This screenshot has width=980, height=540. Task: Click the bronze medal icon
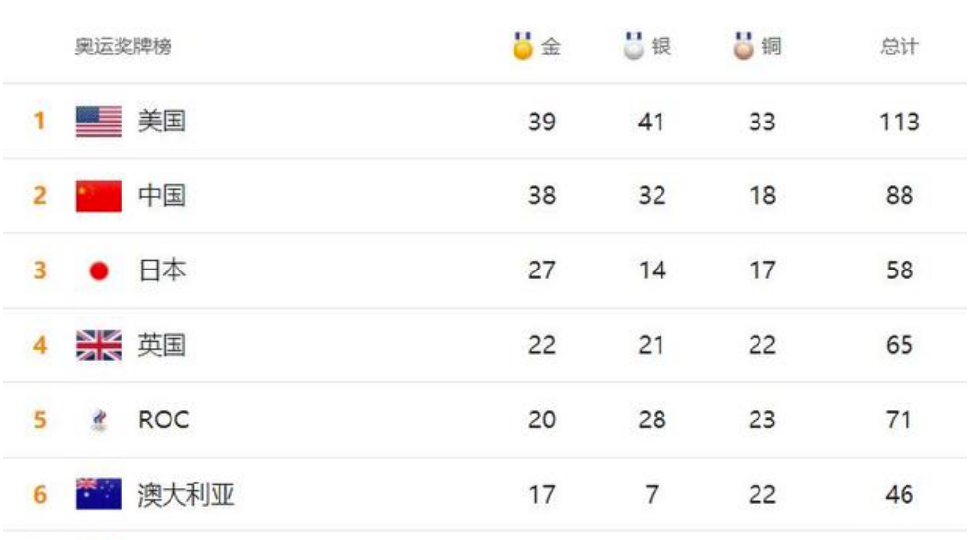[x=745, y=46]
